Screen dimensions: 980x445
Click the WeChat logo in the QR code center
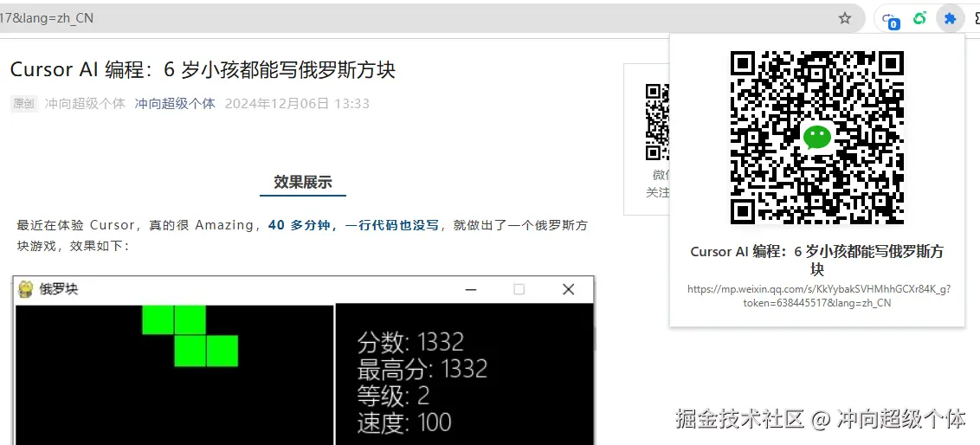click(817, 137)
